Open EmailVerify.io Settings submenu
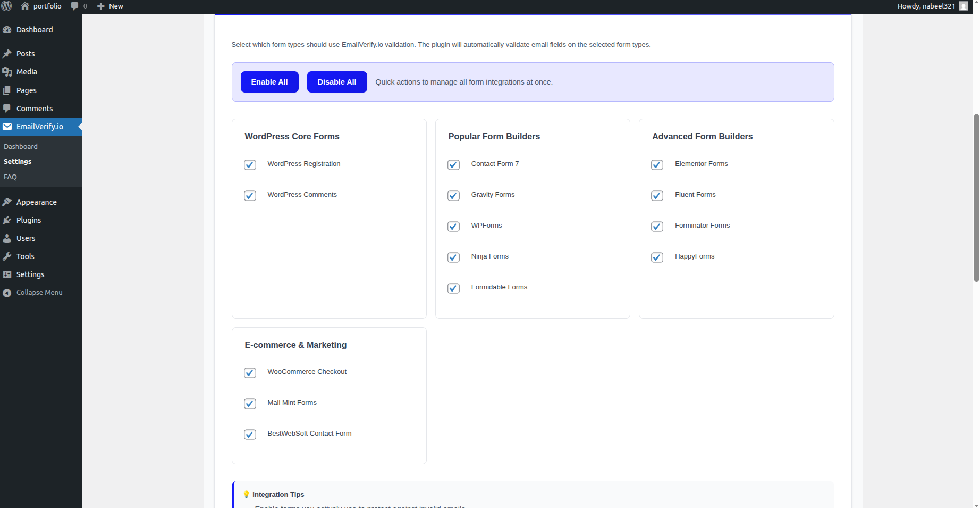 (18, 161)
